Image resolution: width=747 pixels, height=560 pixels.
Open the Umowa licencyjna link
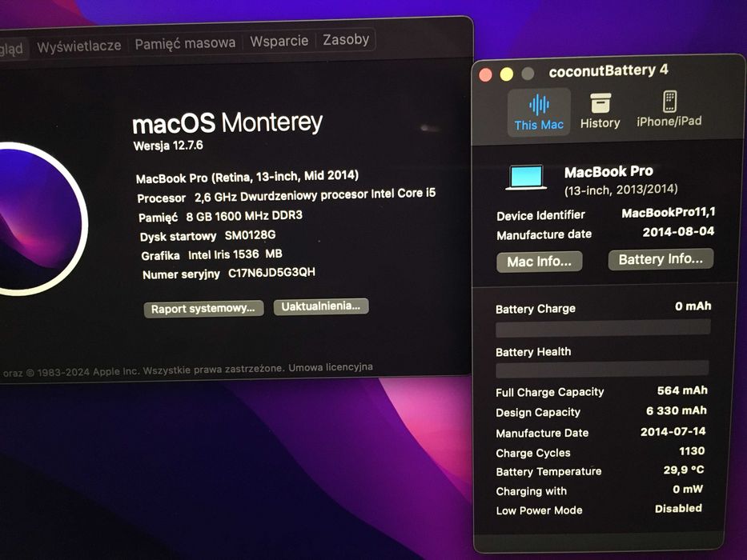(331, 368)
